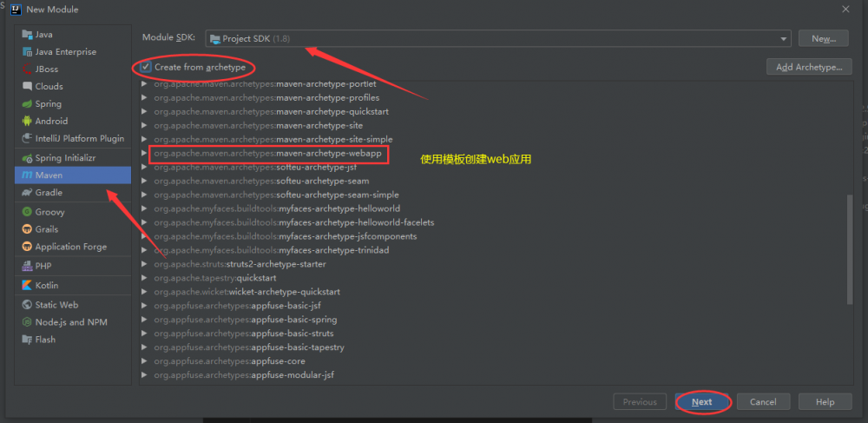Click the IntelliJ Platform Plugin icon
Viewport: 868px width, 423px height.
pyautogui.click(x=27, y=138)
